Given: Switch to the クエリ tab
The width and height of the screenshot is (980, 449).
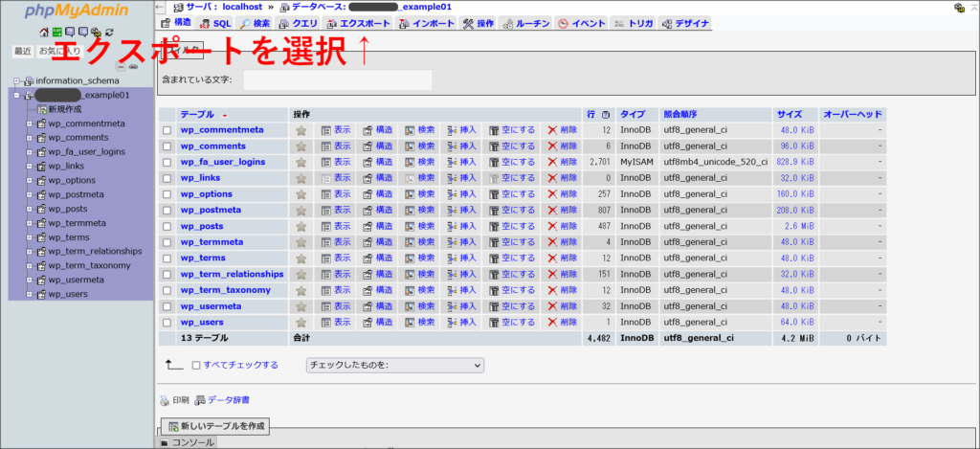Looking at the screenshot, I should (299, 23).
